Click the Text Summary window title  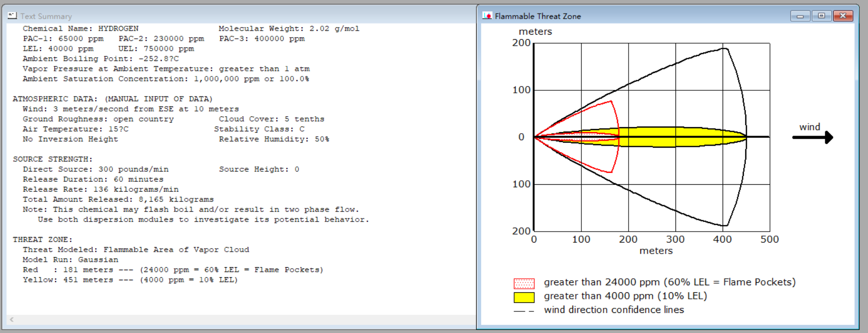click(46, 16)
